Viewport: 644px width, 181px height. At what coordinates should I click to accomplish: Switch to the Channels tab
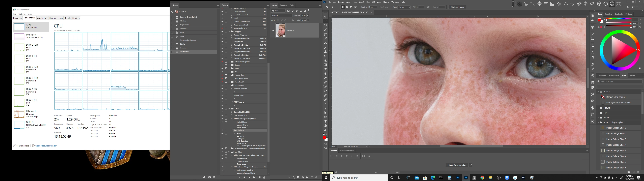pos(283,5)
